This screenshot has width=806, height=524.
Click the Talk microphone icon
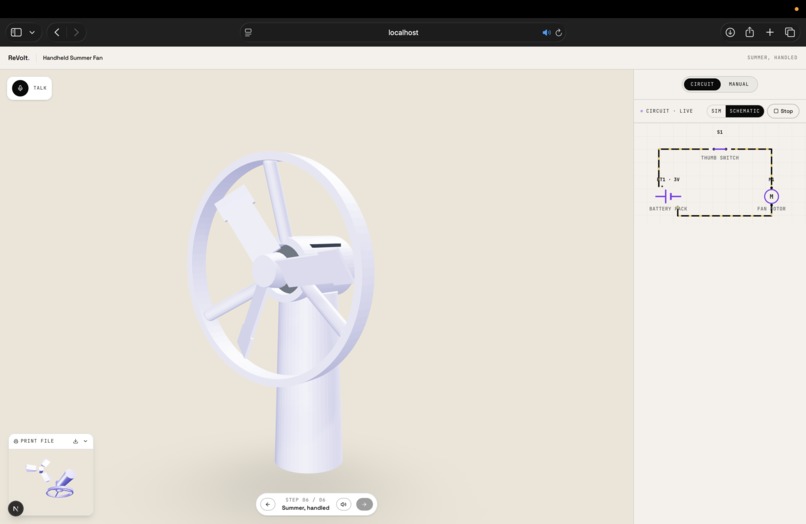20,88
